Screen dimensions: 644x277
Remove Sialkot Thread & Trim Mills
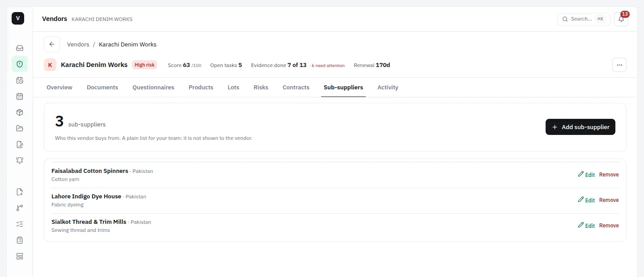pyautogui.click(x=609, y=226)
